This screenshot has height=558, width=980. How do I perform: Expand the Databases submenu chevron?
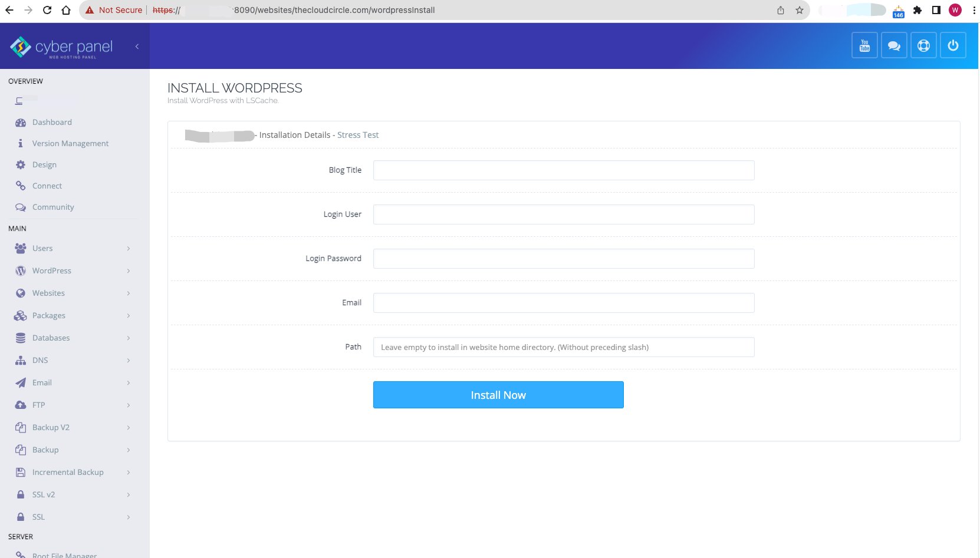(128, 338)
